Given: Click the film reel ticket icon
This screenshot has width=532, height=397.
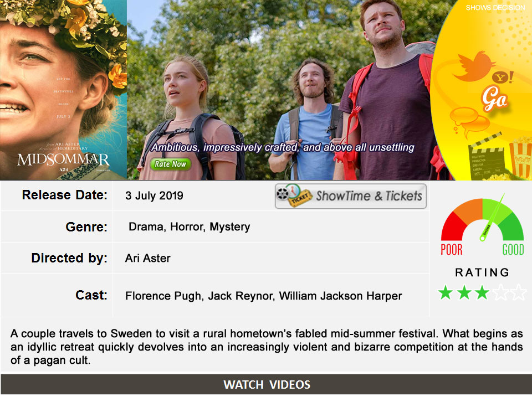Looking at the screenshot, I should pyautogui.click(x=294, y=195).
